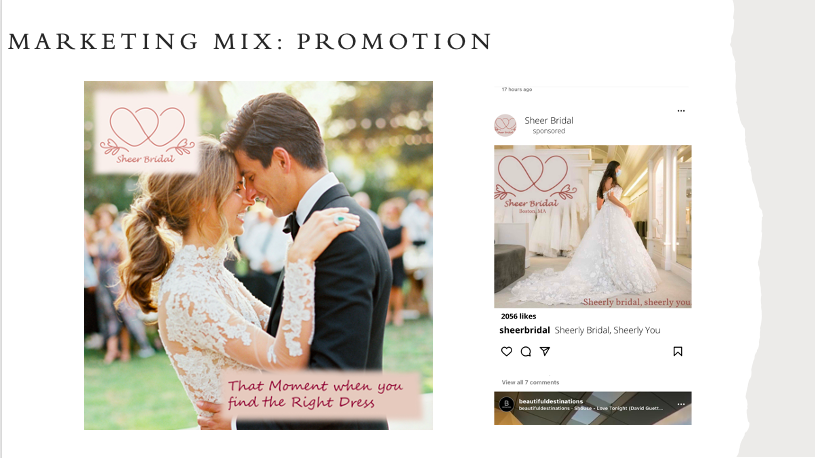Screen dimensions: 815x458
Task: Click the Sheer Bridal logo on couple image
Action: click(147, 133)
